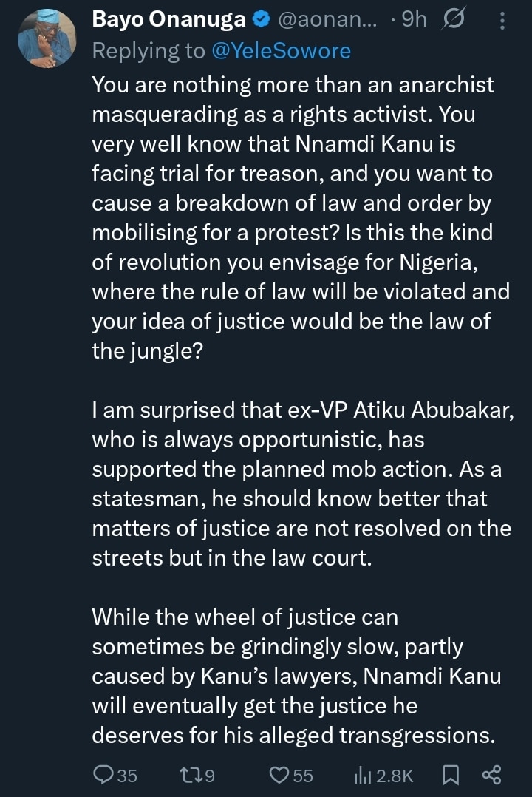Viewport: 532px width, 797px height.
Task: Click the share icon
Action: click(x=491, y=775)
